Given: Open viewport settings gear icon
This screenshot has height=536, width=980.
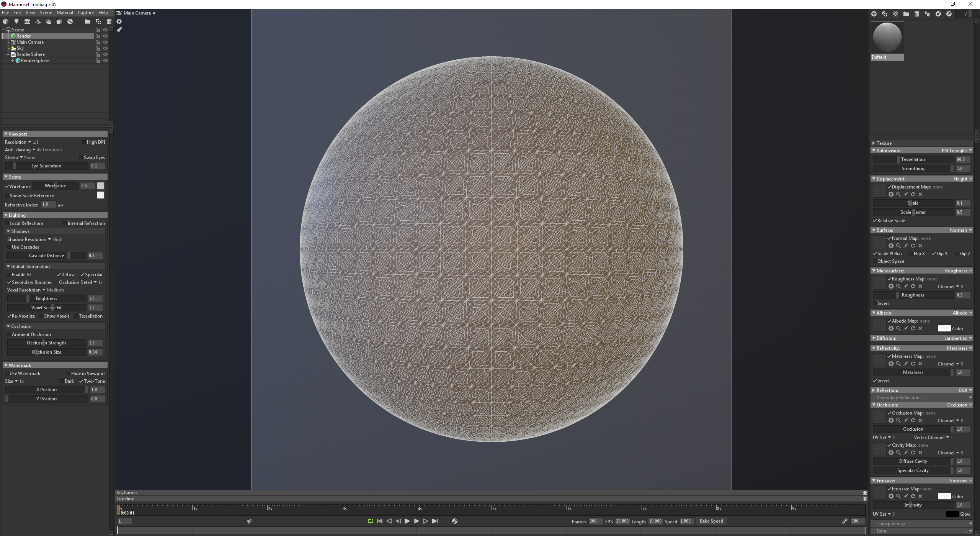Looking at the screenshot, I should click(x=119, y=21).
